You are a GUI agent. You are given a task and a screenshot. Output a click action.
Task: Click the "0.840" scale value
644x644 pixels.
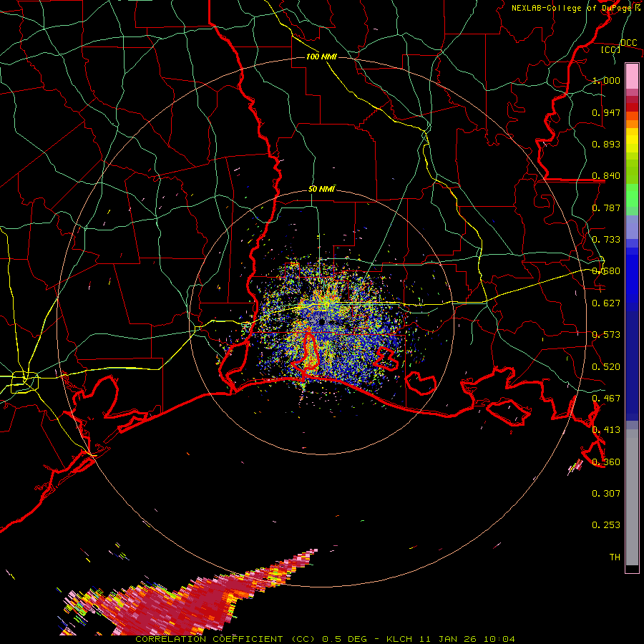[606, 176]
